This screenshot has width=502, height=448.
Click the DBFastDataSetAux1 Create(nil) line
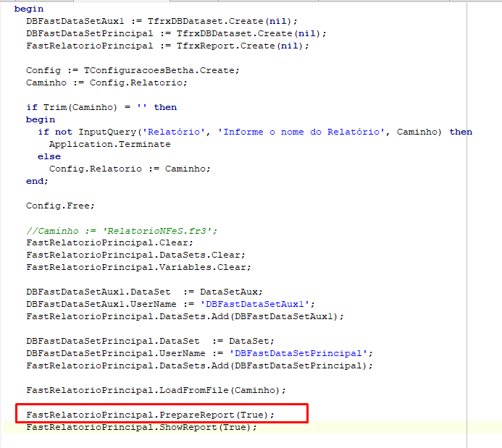tap(162, 22)
